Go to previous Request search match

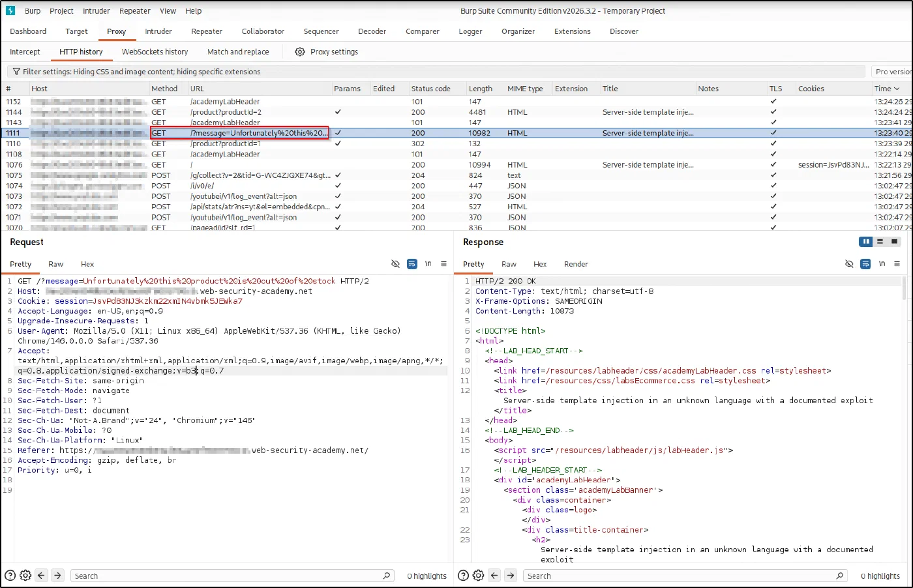[x=42, y=576]
